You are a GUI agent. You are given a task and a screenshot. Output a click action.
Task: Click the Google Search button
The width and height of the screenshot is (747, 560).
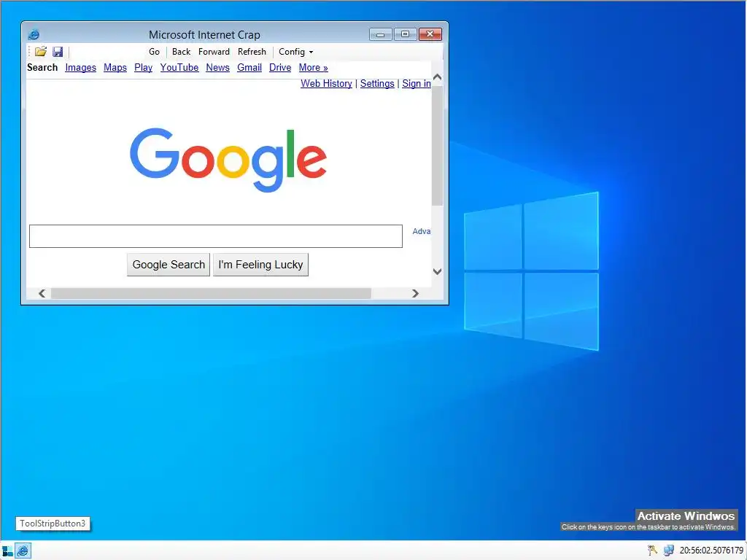(x=169, y=265)
